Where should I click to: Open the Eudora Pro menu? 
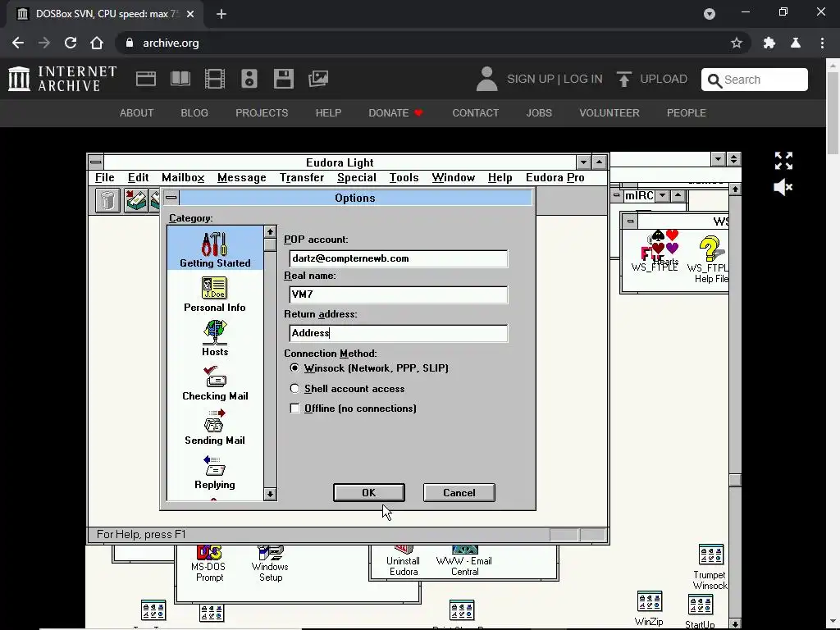tap(555, 177)
